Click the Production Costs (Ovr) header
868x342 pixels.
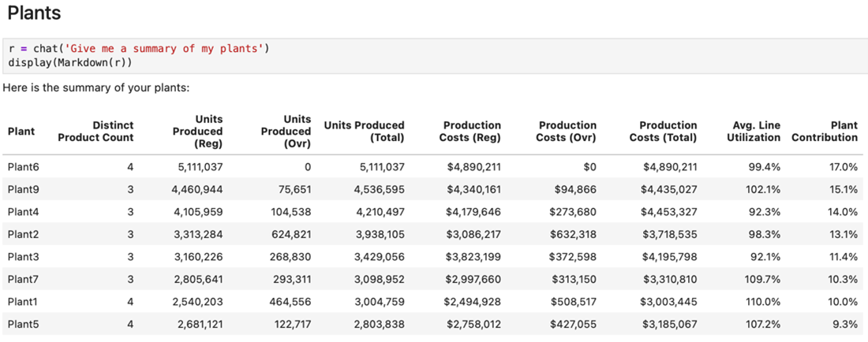coord(567,131)
